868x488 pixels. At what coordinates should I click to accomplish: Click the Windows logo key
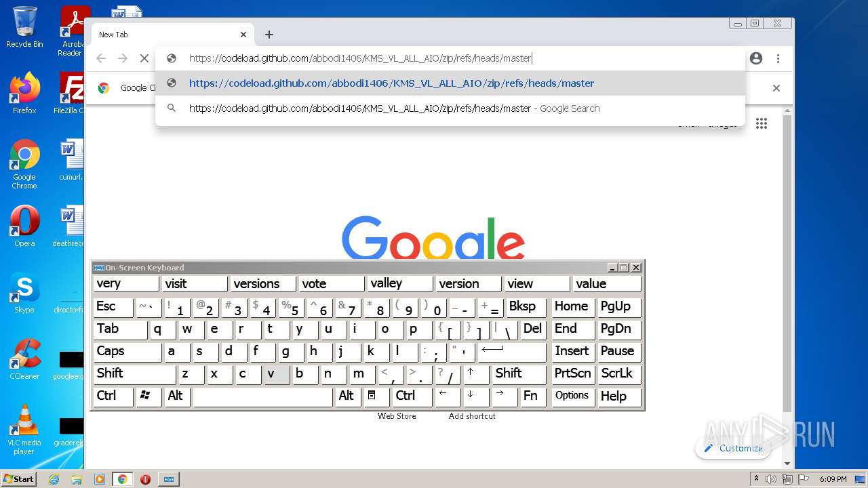point(149,396)
